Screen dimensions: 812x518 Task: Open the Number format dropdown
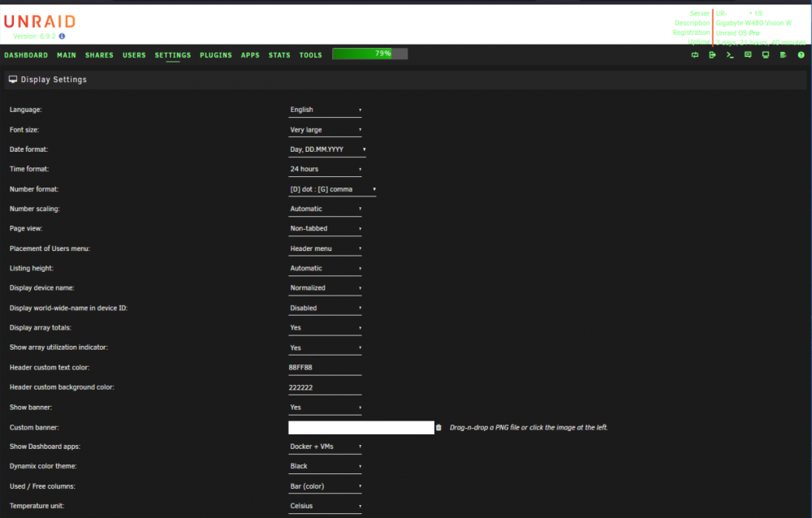click(332, 190)
